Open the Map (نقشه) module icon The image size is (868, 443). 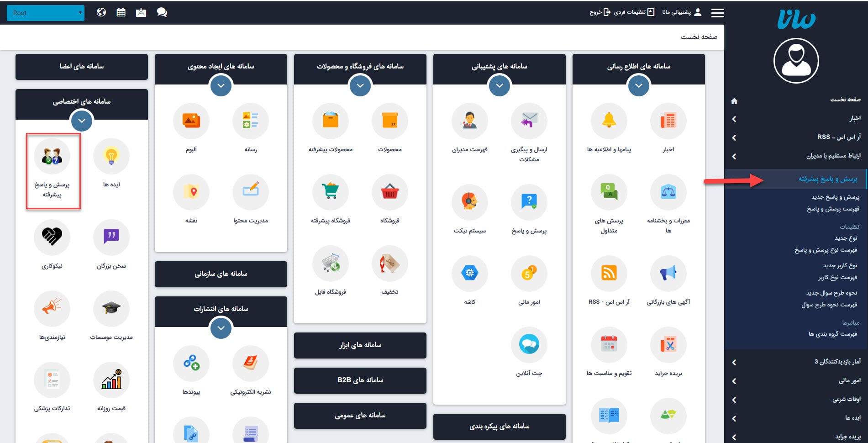point(191,192)
